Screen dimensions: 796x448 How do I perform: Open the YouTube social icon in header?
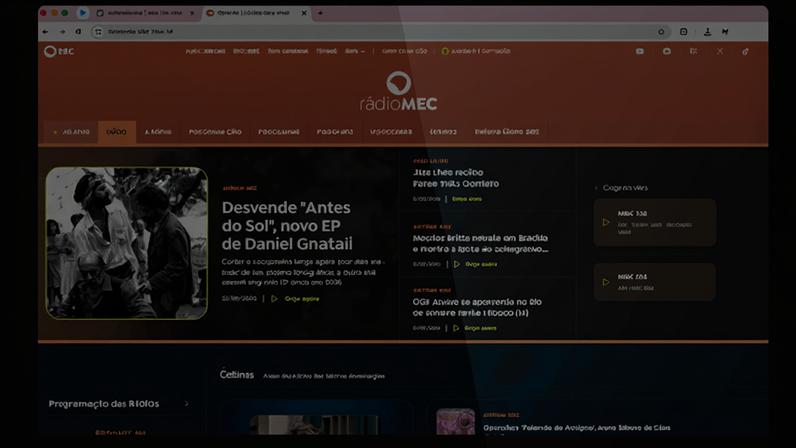[640, 51]
